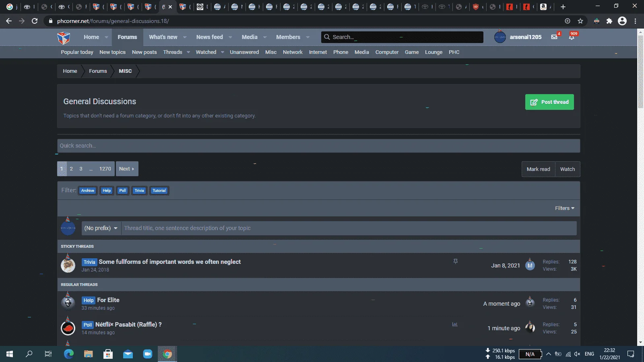Image resolution: width=644 pixels, height=362 pixels.
Task: Click the Post thread button
Action: 549,102
